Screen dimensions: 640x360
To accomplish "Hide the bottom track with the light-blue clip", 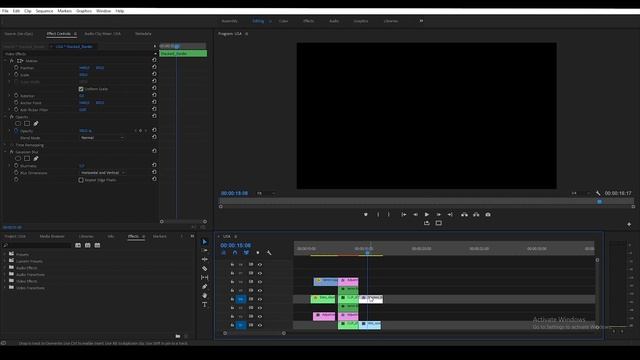I will pos(260,325).
